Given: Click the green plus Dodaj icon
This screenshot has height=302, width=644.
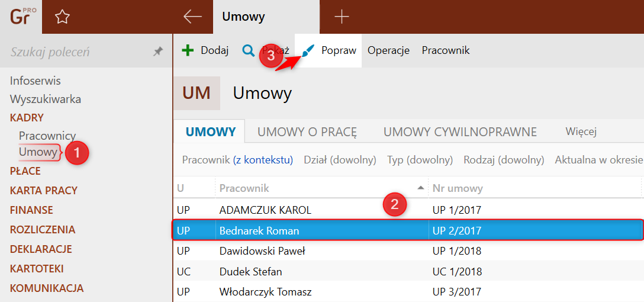Looking at the screenshot, I should (188, 50).
